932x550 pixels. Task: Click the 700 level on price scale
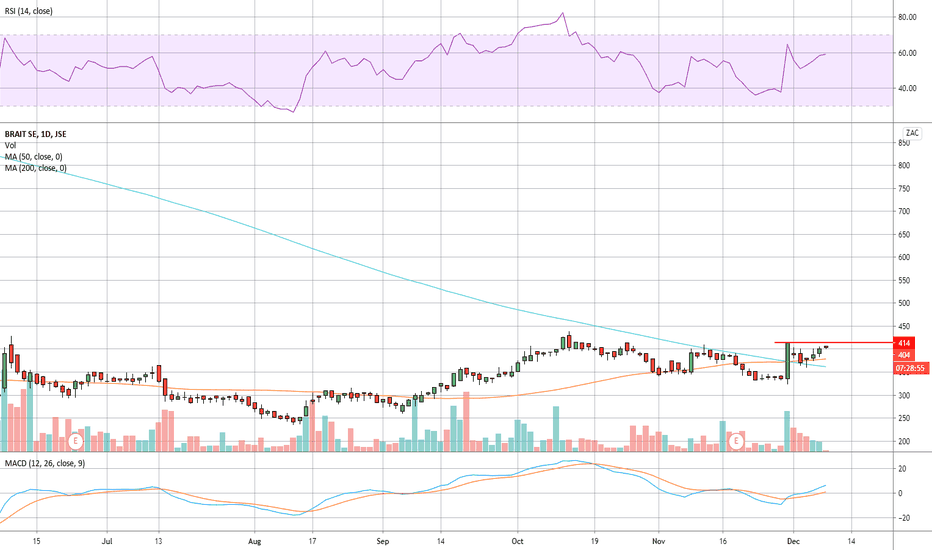click(x=904, y=212)
